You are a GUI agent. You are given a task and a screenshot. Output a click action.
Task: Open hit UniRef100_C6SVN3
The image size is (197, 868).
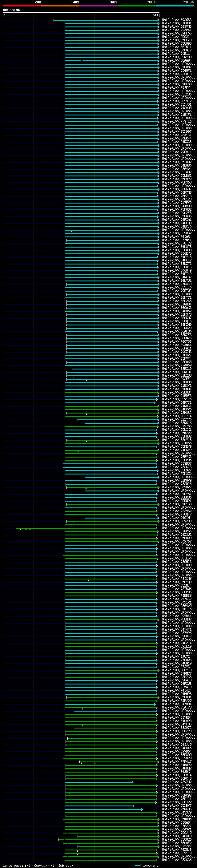[x=177, y=26]
